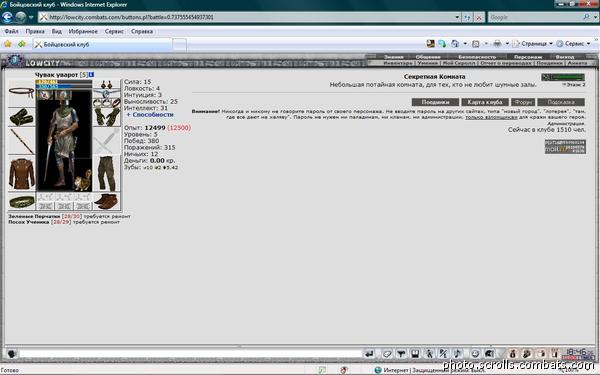Screen dimensions: 600x375
Task: Open the Страница dropdown menu
Action: click(x=533, y=44)
